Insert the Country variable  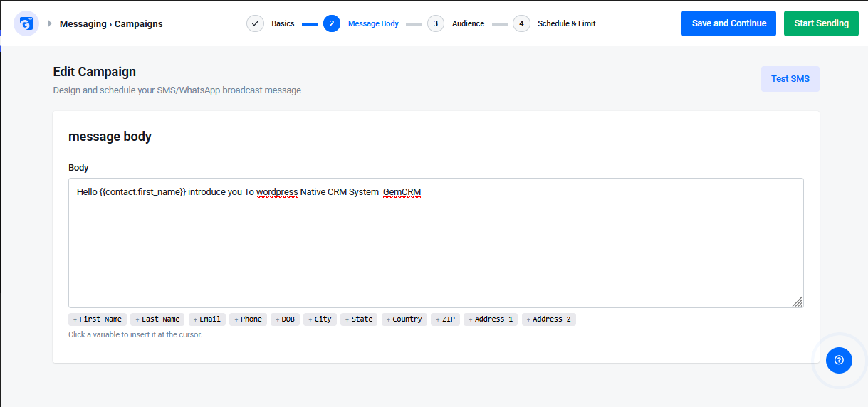point(404,319)
